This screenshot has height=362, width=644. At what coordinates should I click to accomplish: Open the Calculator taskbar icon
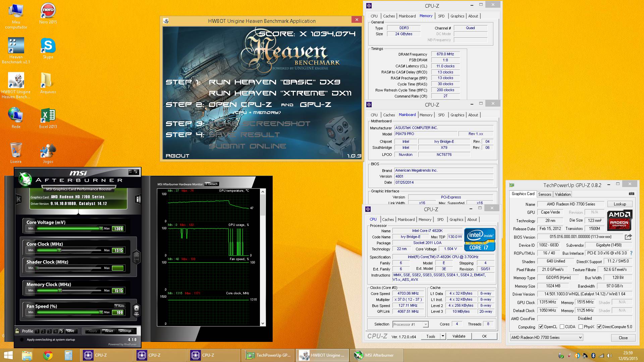68,355
